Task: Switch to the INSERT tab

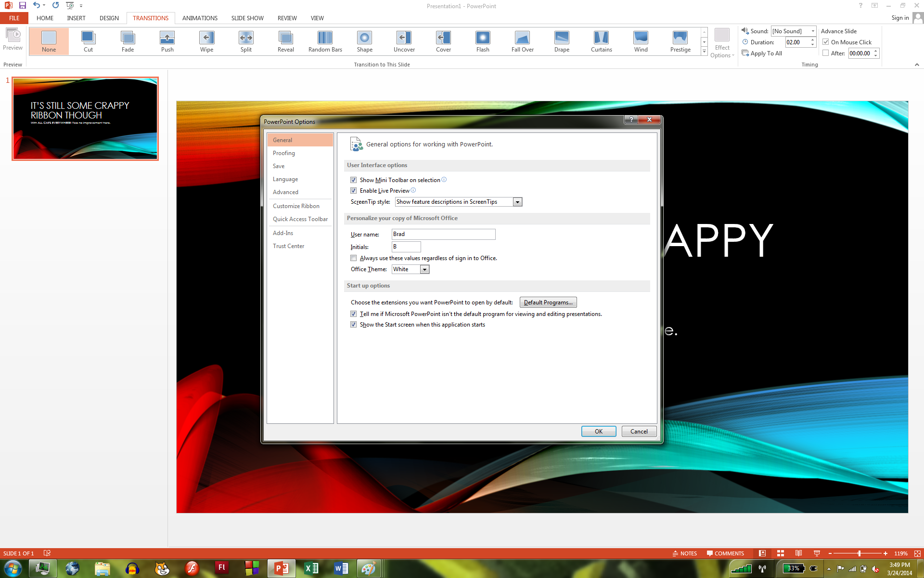Action: (76, 18)
